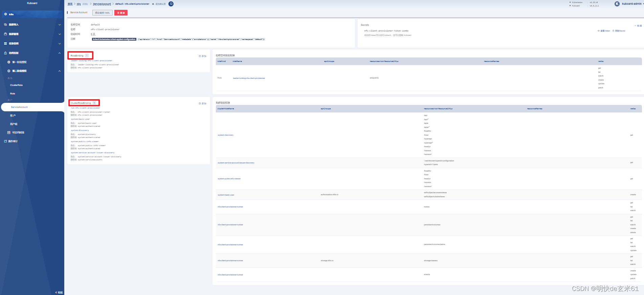Click system:discovery in clusterRoleName column
The height and width of the screenshot is (295, 644).
(x=226, y=135)
